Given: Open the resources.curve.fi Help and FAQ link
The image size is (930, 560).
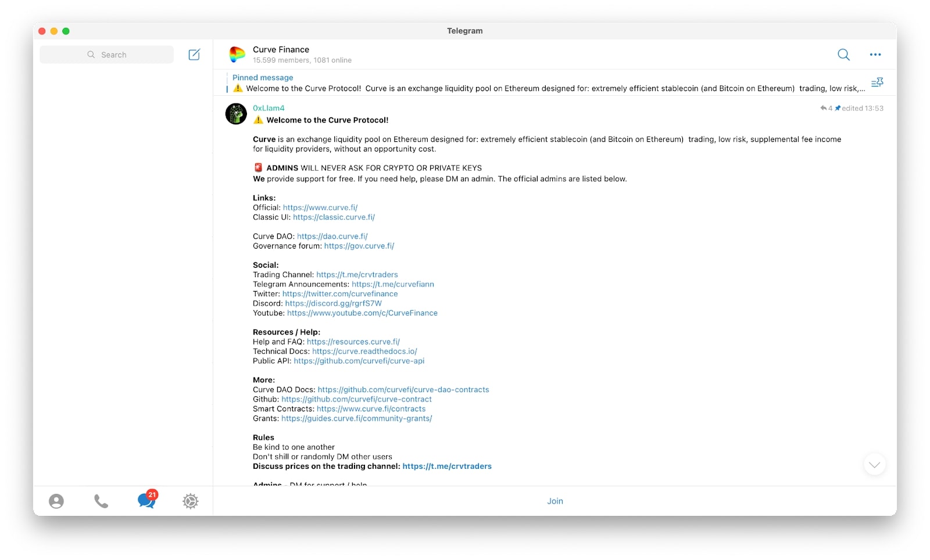Looking at the screenshot, I should pyautogui.click(x=353, y=342).
